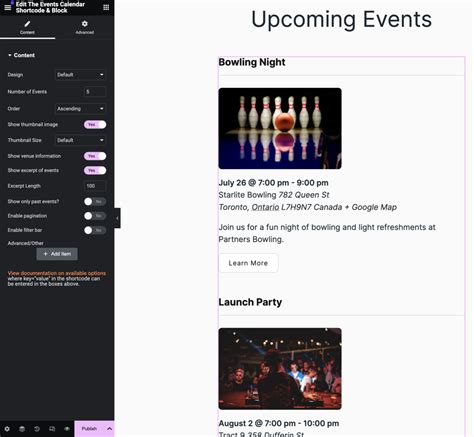This screenshot has height=437, width=474.
Task: Open the Thumbnail Size dropdown
Action: click(80, 140)
